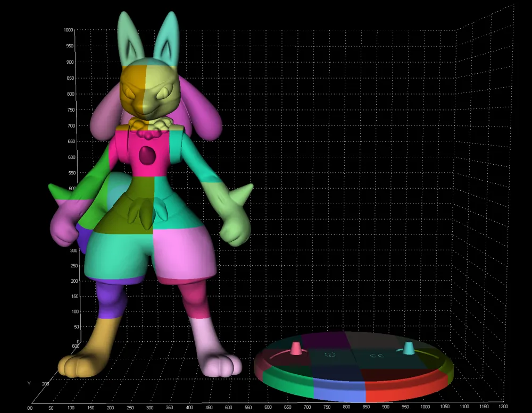Click the teal alignment pin on the base
The image size is (532, 413).
(x=408, y=348)
